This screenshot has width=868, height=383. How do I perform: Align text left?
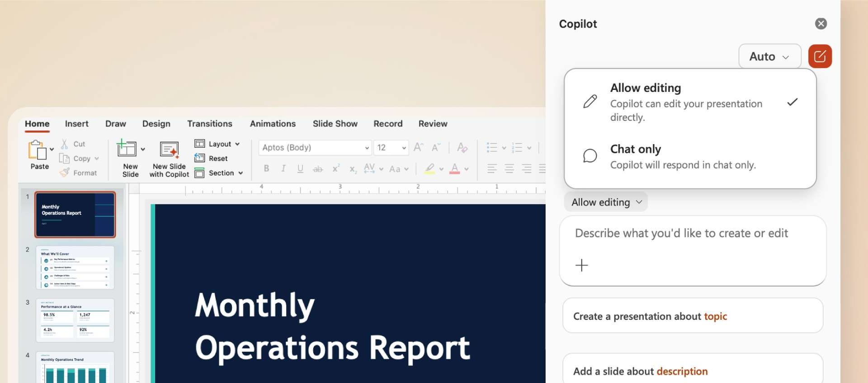[492, 169]
